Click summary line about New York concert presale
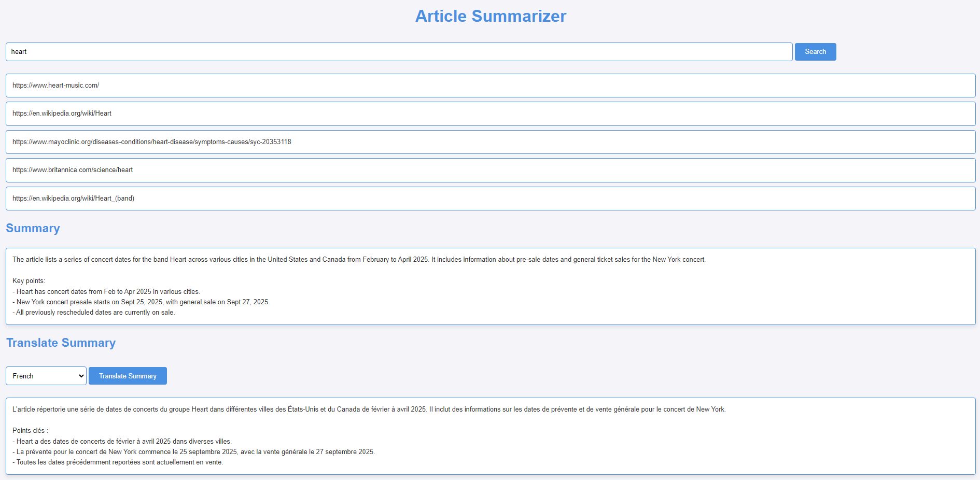Viewport: 980px width, 480px height. 141,302
